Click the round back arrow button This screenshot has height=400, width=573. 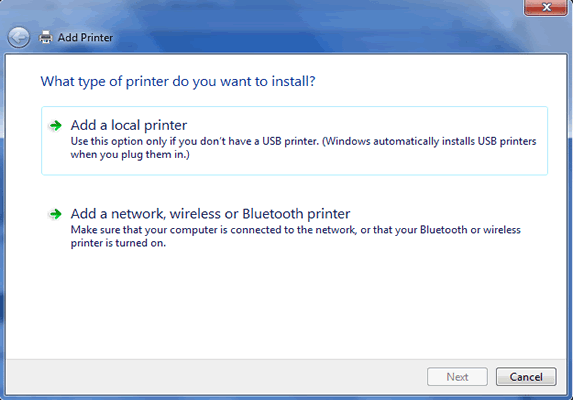(x=19, y=37)
